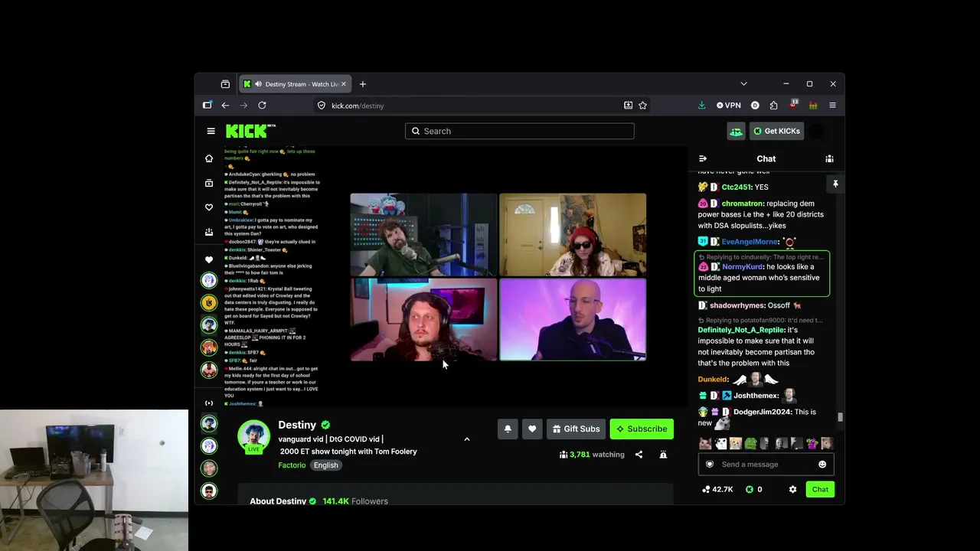
Task: Click username shadowrhymes in chat
Action: coord(738,305)
